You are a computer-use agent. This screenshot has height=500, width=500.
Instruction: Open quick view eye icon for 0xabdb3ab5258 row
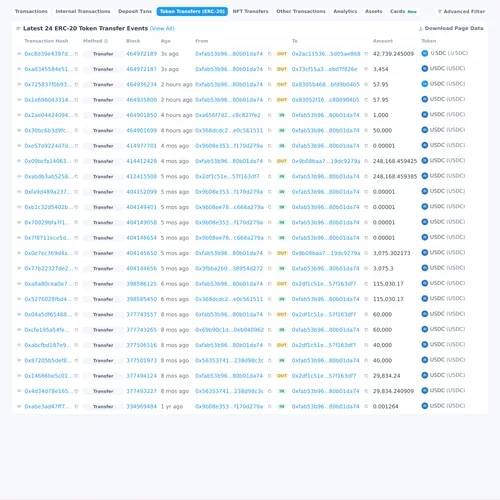[19, 176]
